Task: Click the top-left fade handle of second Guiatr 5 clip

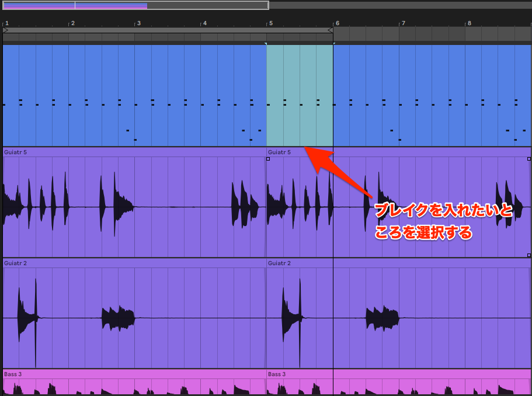Action: (268, 159)
